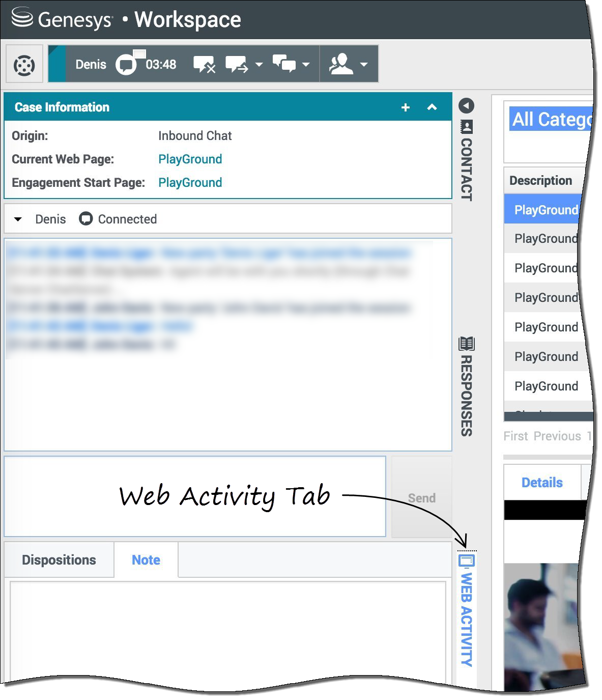Add a field with the Case Information plus icon
This screenshot has height=700, width=602.
(406, 107)
